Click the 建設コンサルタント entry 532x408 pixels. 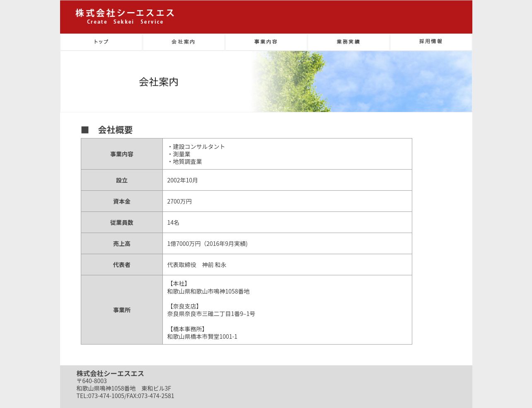click(x=196, y=146)
